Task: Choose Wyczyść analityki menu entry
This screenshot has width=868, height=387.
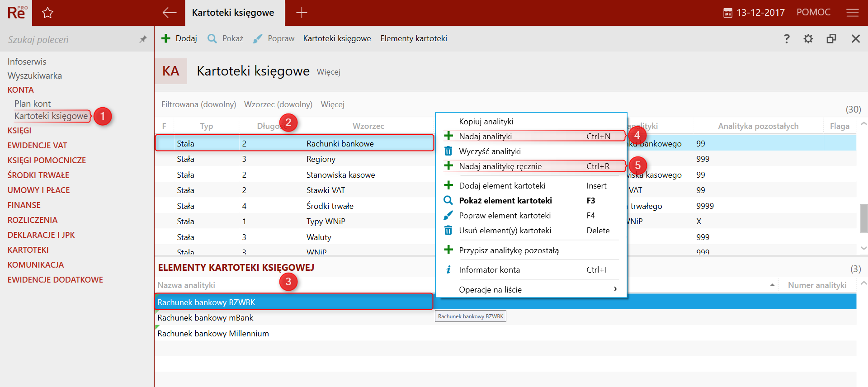Action: coord(490,151)
